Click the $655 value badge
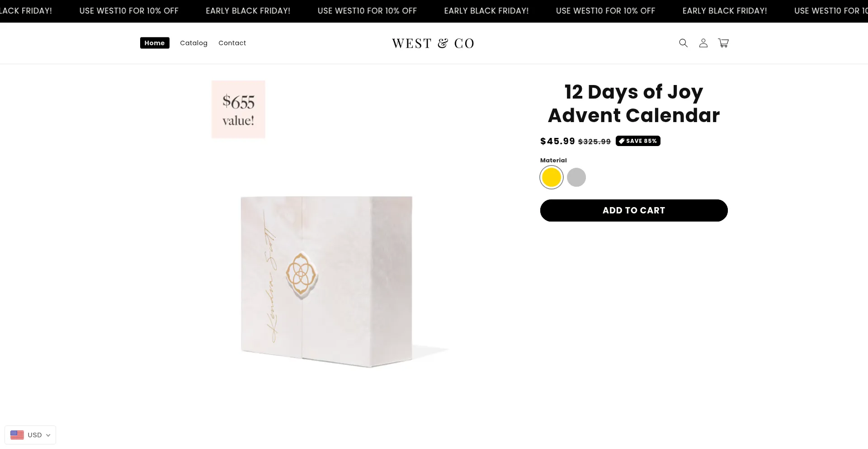868x449 pixels. point(238,109)
